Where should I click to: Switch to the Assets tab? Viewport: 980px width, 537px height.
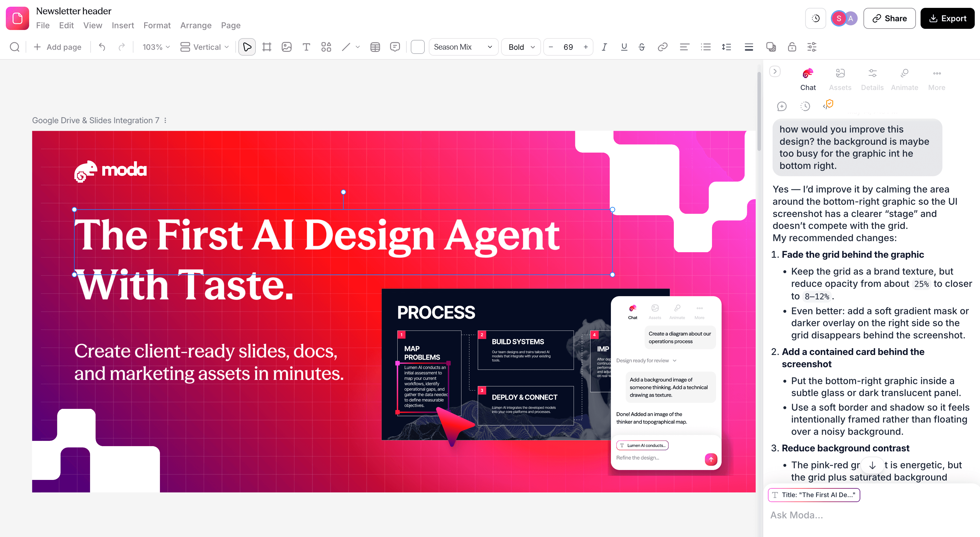(x=840, y=80)
